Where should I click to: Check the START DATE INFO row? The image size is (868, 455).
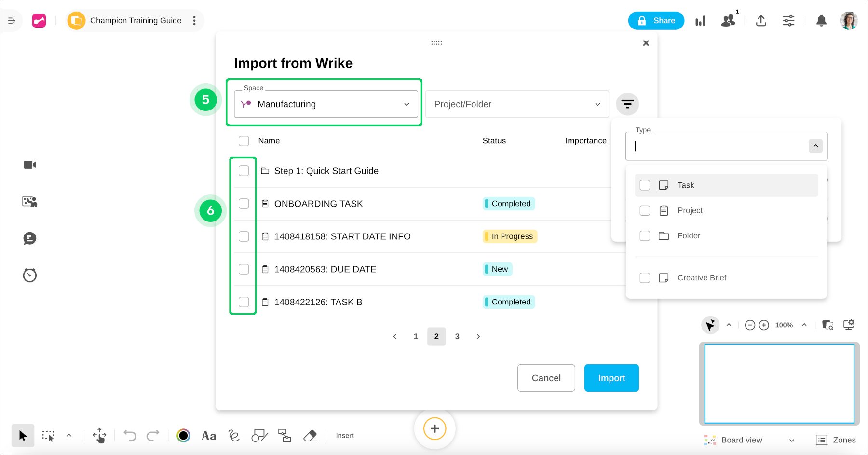point(244,236)
